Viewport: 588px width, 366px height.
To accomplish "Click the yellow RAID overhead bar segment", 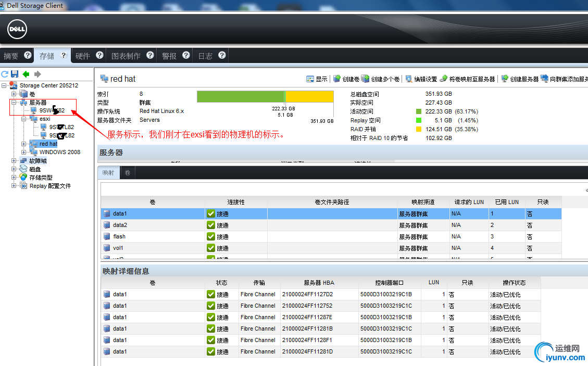I will click(310, 96).
